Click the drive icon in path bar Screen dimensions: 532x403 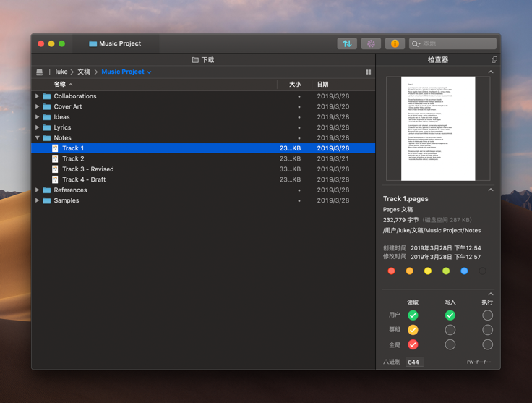[x=40, y=72]
